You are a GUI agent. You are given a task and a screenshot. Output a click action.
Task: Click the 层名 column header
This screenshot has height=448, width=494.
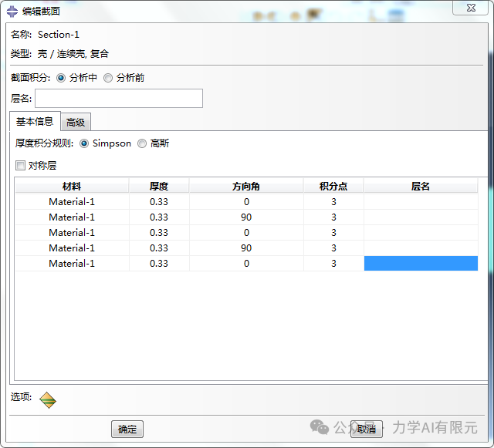421,186
